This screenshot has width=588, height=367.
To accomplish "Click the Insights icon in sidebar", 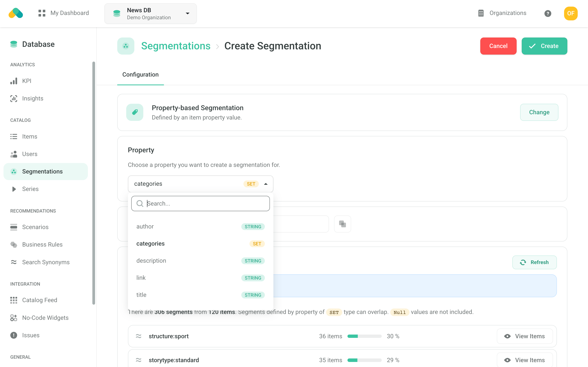I will coord(14,99).
